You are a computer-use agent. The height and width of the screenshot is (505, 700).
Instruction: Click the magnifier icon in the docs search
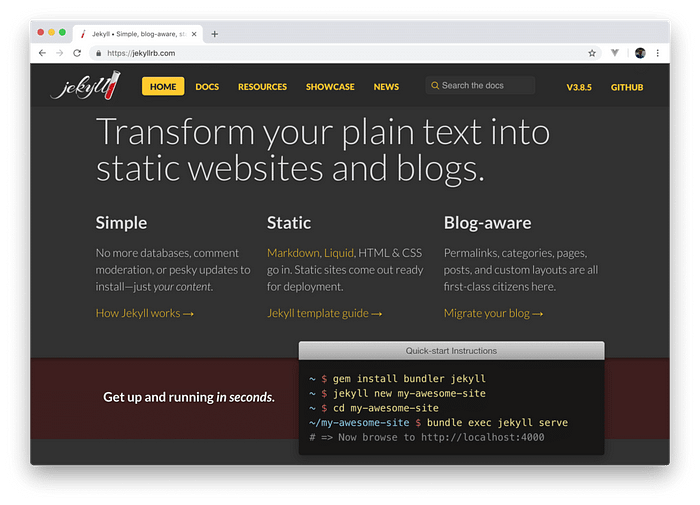coord(435,85)
